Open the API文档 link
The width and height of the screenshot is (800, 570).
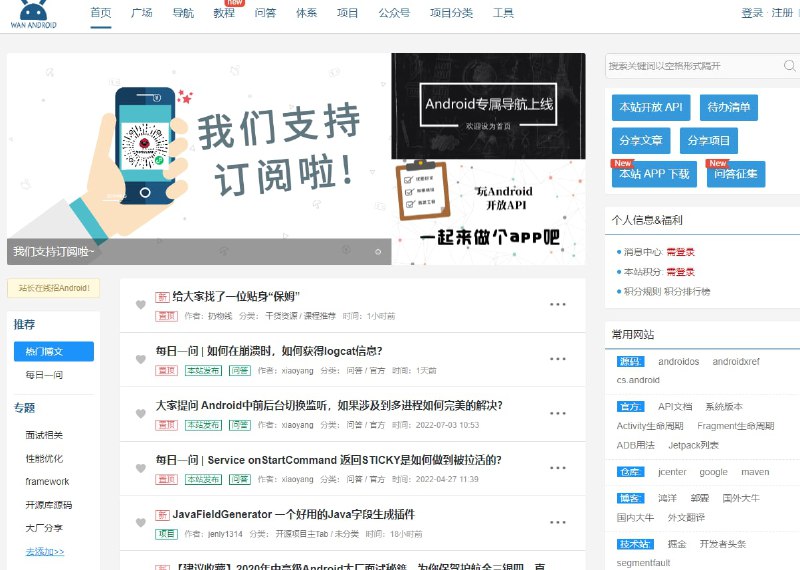pyautogui.click(x=675, y=407)
